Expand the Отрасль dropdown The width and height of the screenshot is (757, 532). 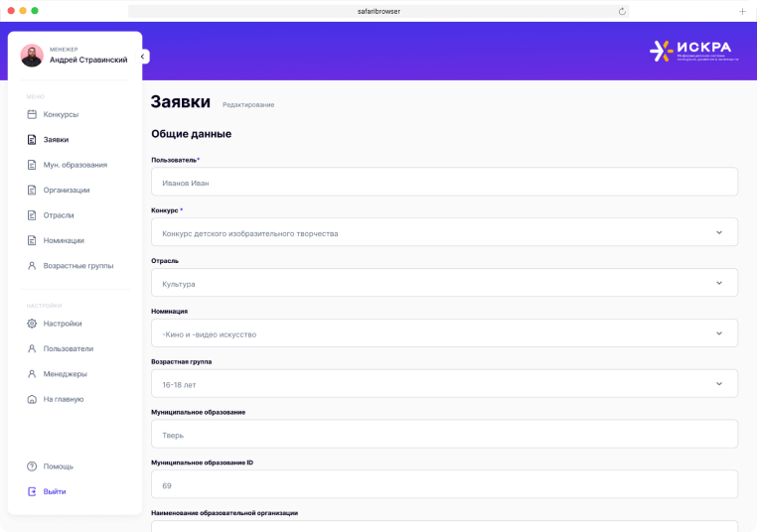(718, 283)
